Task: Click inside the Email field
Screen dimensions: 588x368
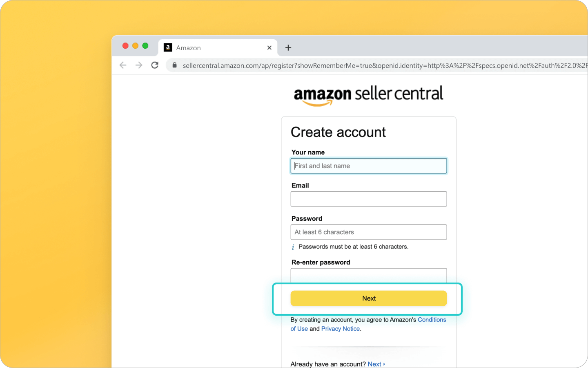Action: click(x=368, y=199)
